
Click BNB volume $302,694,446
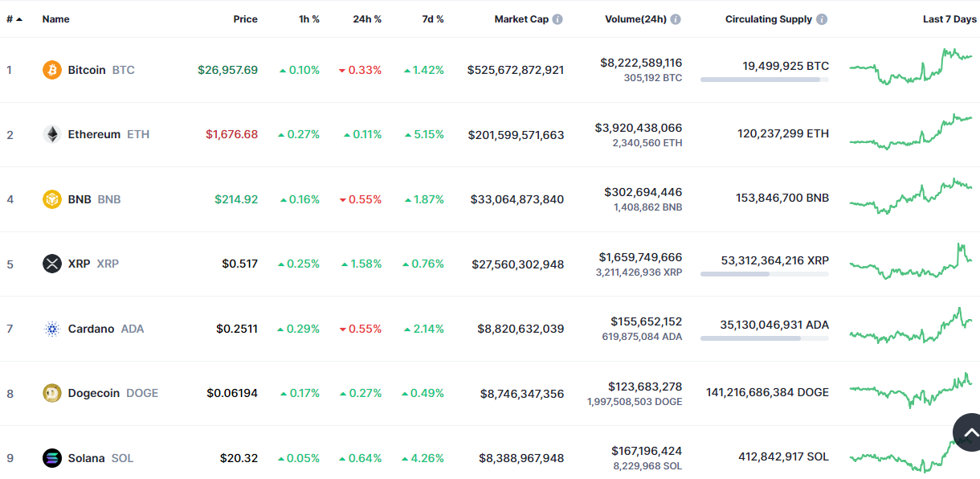click(643, 192)
